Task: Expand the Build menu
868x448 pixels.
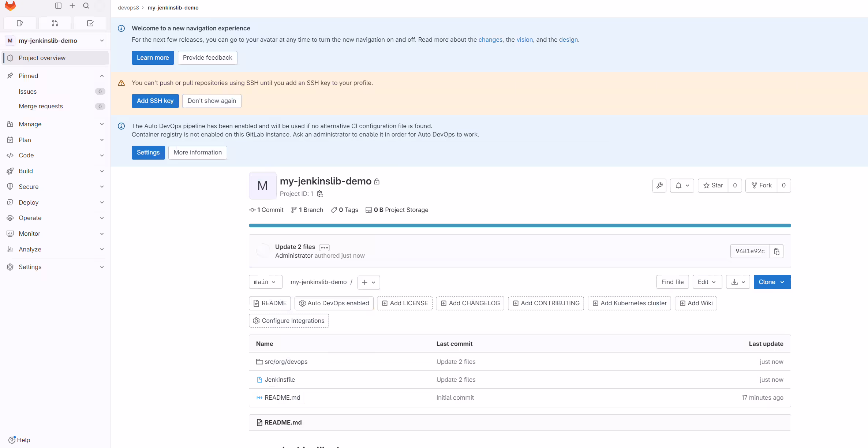Action: (55, 171)
